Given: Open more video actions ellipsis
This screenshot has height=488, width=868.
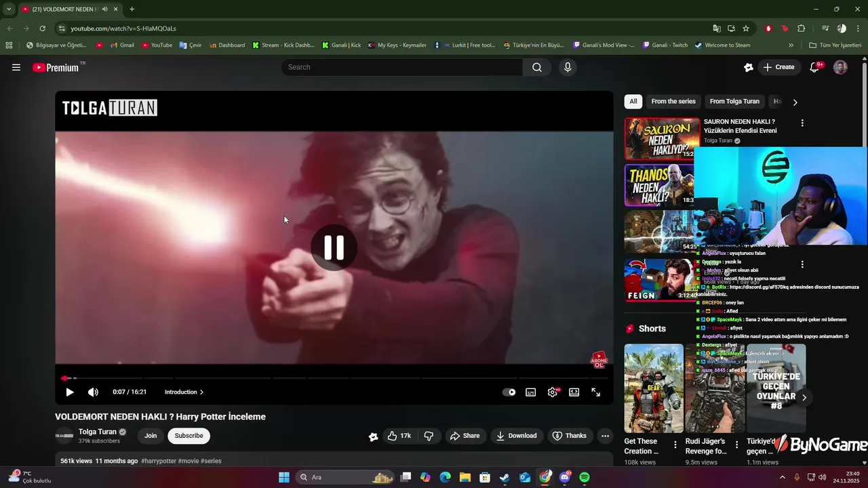Looking at the screenshot, I should (x=606, y=436).
